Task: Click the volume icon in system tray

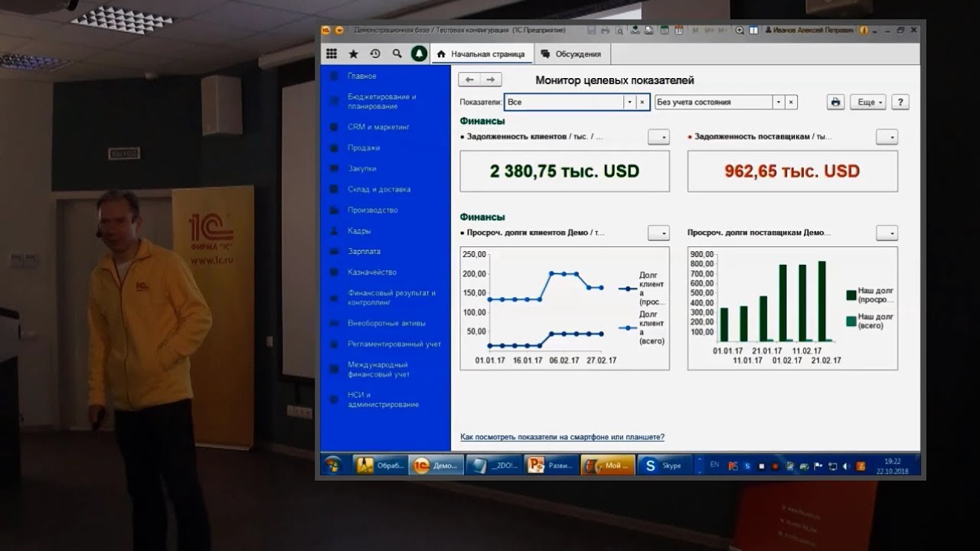Action: [x=844, y=465]
